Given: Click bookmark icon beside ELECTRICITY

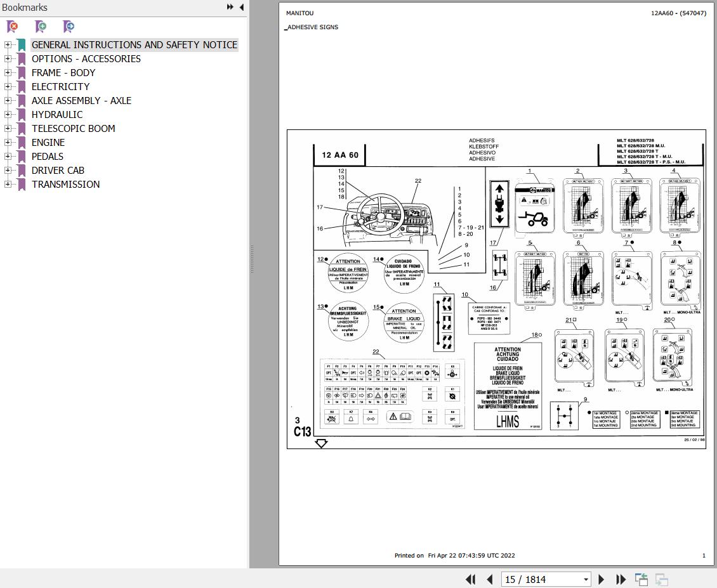Looking at the screenshot, I should (x=21, y=86).
